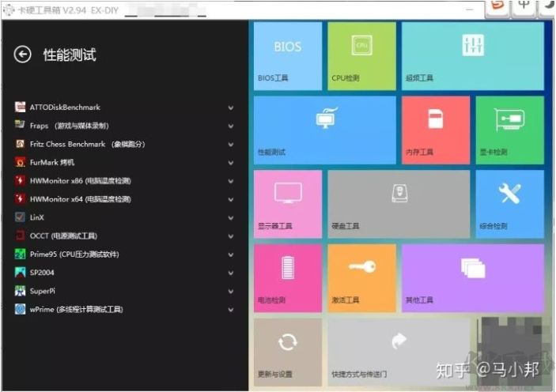The height and width of the screenshot is (392, 556).
Task: Expand the ATTODiskBenchmark chevron
Action: click(x=231, y=107)
